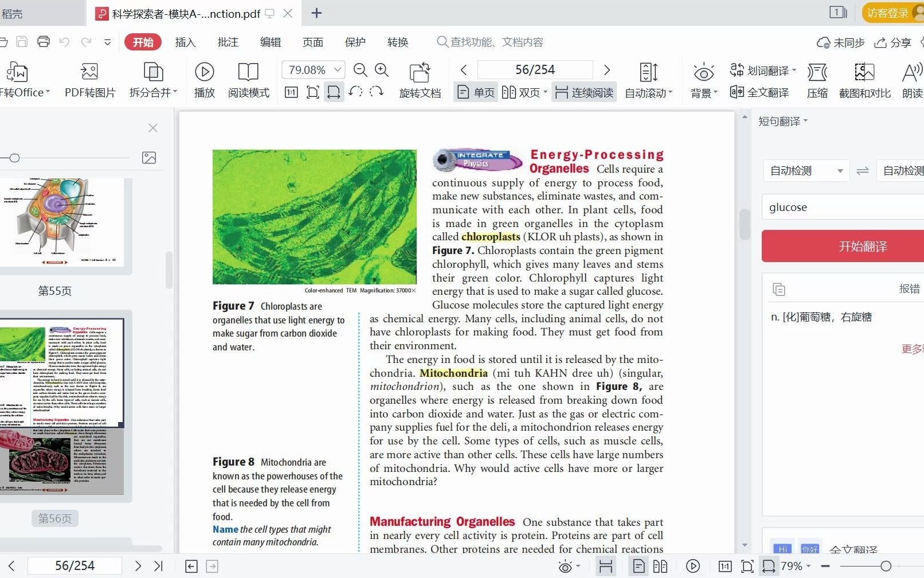
Task: Open the 页面 ribbon tab
Action: pos(312,42)
